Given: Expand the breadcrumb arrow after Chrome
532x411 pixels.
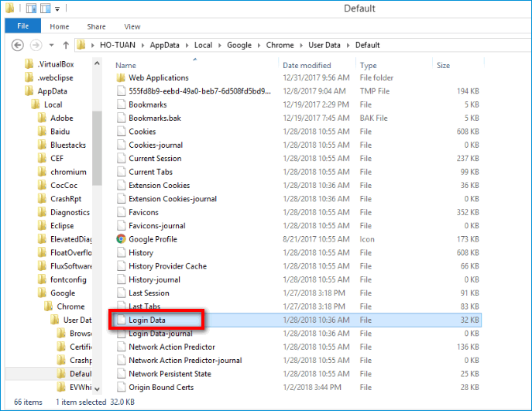Looking at the screenshot, I should tap(301, 46).
